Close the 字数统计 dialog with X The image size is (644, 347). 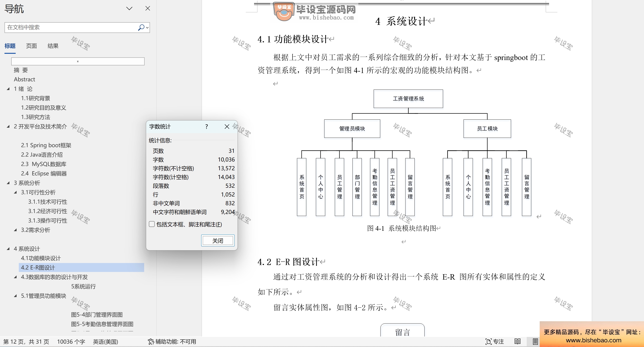227,127
